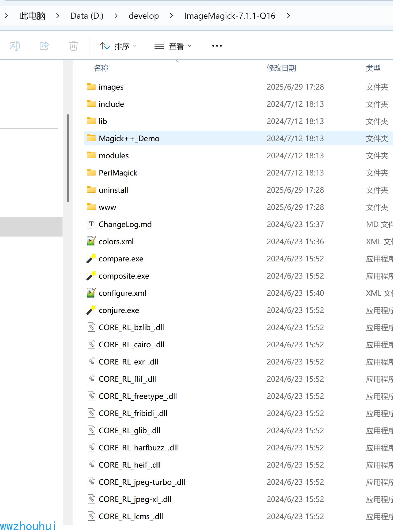Expand the chevron after 此电脑
393x532 pixels.
58,16
